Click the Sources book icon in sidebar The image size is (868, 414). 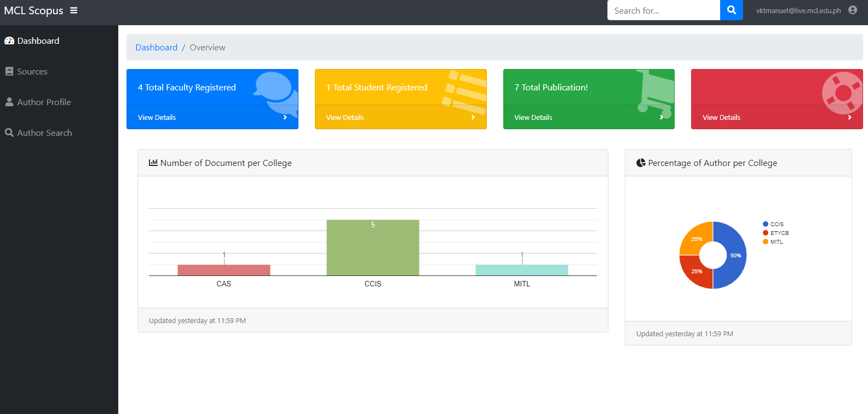coord(9,71)
